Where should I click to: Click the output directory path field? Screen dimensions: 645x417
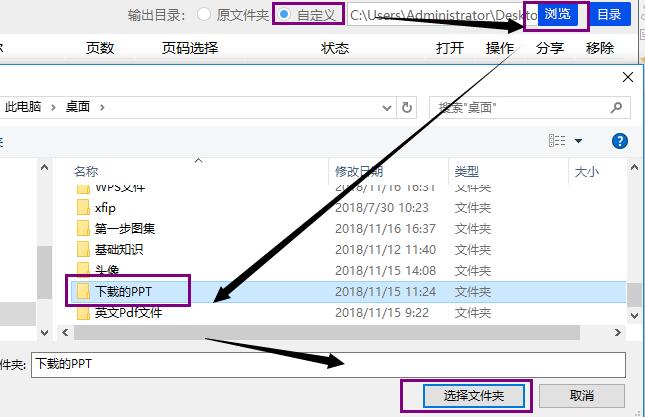point(442,15)
